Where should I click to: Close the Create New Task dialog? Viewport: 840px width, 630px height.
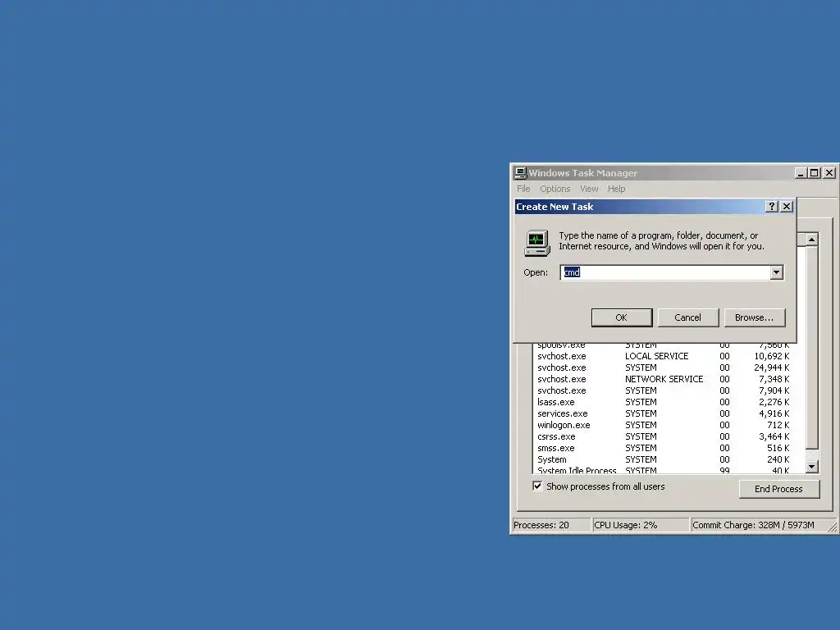click(x=787, y=206)
